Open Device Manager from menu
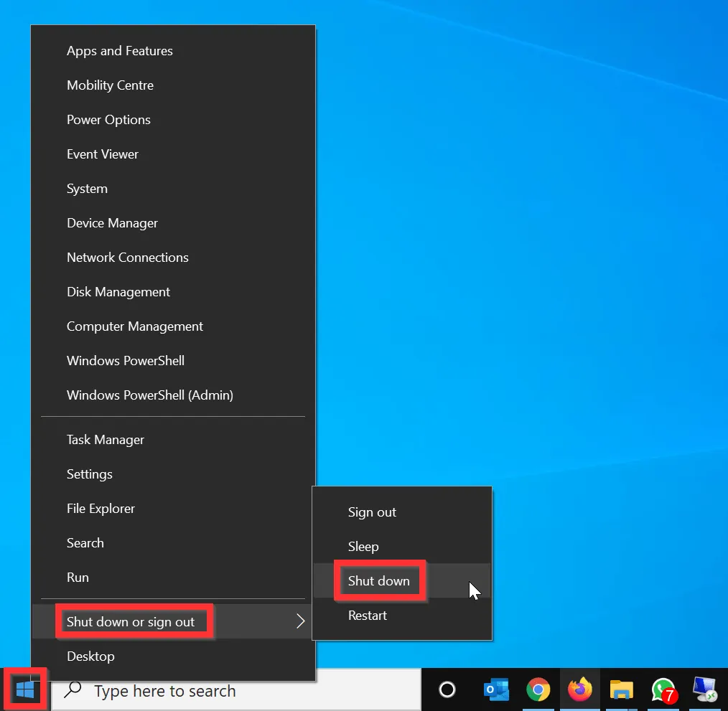The image size is (728, 711). point(112,223)
